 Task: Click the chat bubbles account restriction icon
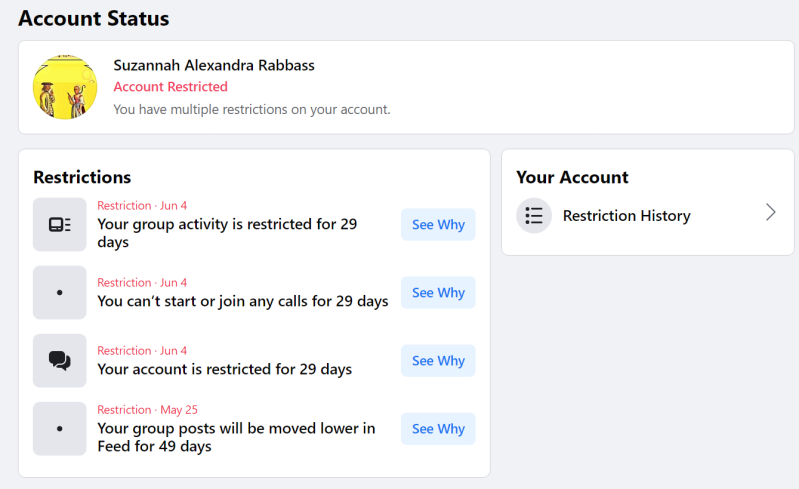point(59,360)
